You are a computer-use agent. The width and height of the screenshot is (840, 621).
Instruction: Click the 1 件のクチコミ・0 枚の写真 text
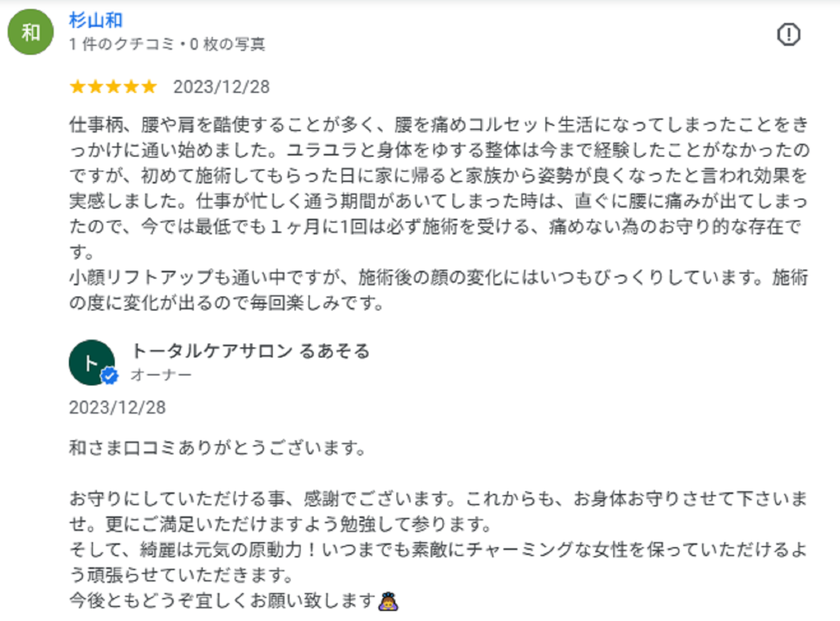click(167, 45)
